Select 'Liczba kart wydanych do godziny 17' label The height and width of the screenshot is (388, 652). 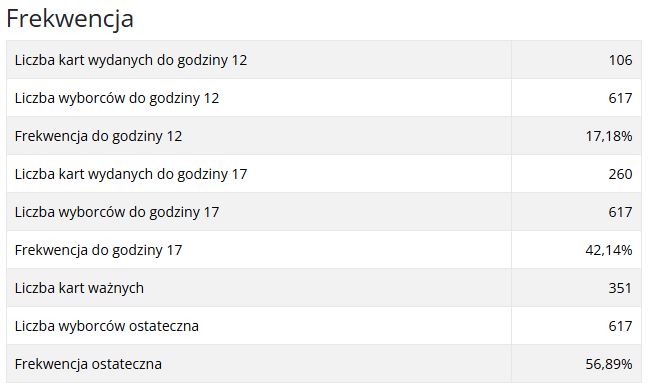(131, 174)
